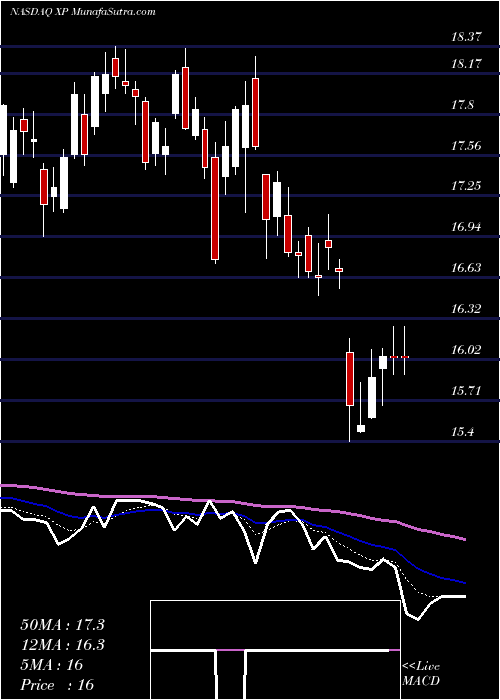Click the 12MA : 16.3 reading

point(62,645)
